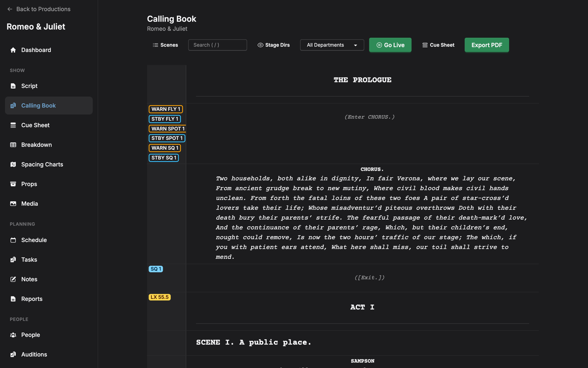Click the Calling Book sidebar icon
The width and height of the screenshot is (588, 368).
tap(13, 106)
